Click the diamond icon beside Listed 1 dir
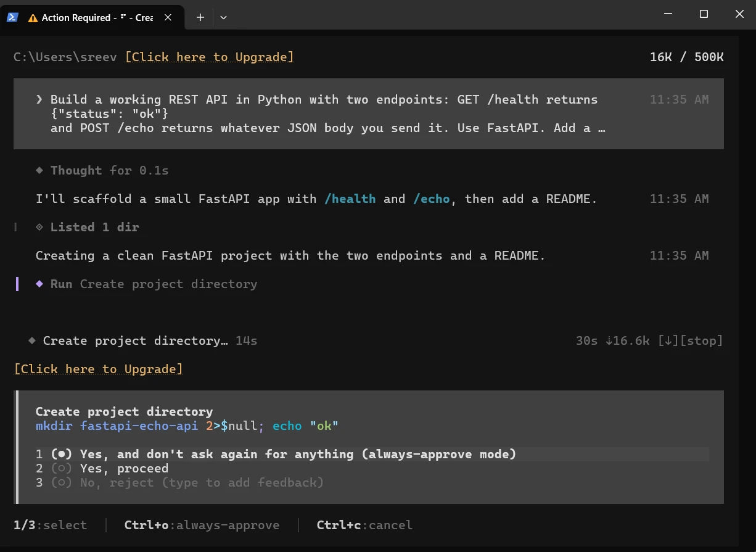The width and height of the screenshot is (756, 552). tap(39, 227)
